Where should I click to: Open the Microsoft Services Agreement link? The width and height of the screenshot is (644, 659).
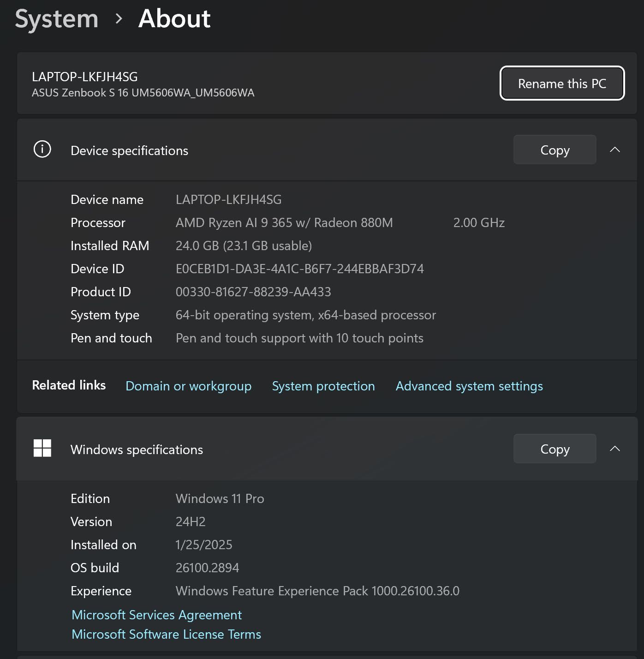156,615
